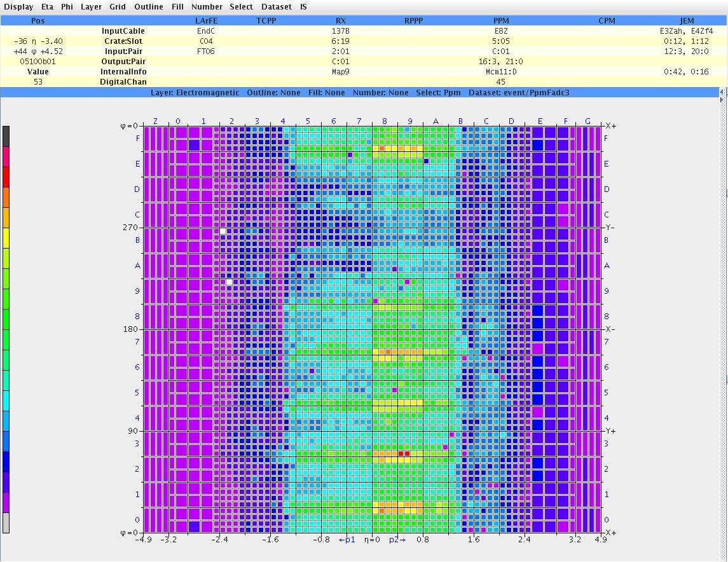Click the ←p1 link below the map

347,540
